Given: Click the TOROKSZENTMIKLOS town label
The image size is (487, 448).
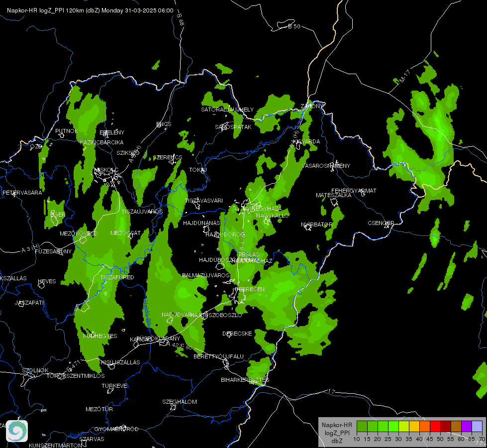Looking at the screenshot, I should pos(76,375).
